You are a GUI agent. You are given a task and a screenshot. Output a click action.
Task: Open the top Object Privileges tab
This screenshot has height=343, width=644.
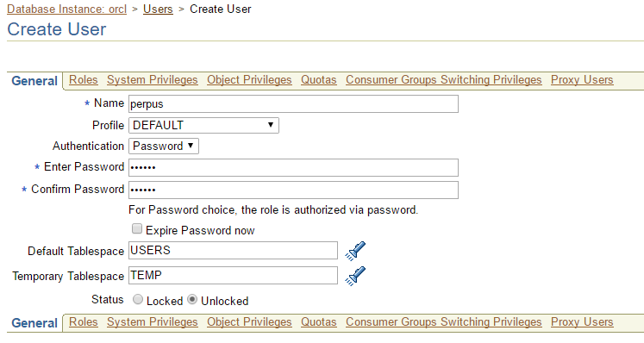(249, 79)
